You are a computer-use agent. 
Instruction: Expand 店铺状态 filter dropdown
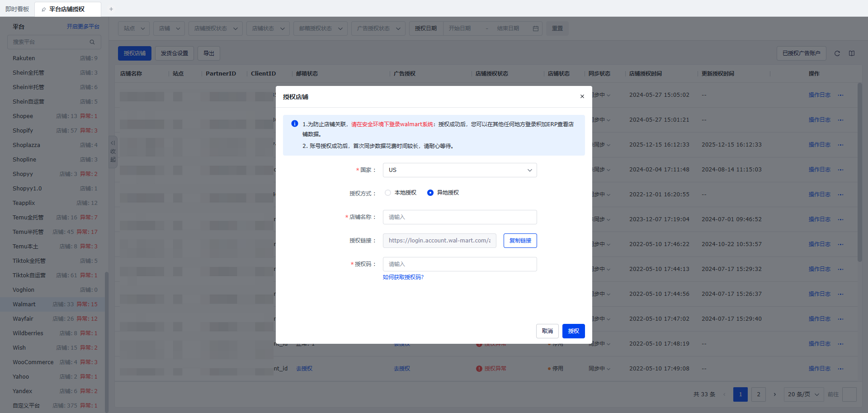[x=268, y=28]
